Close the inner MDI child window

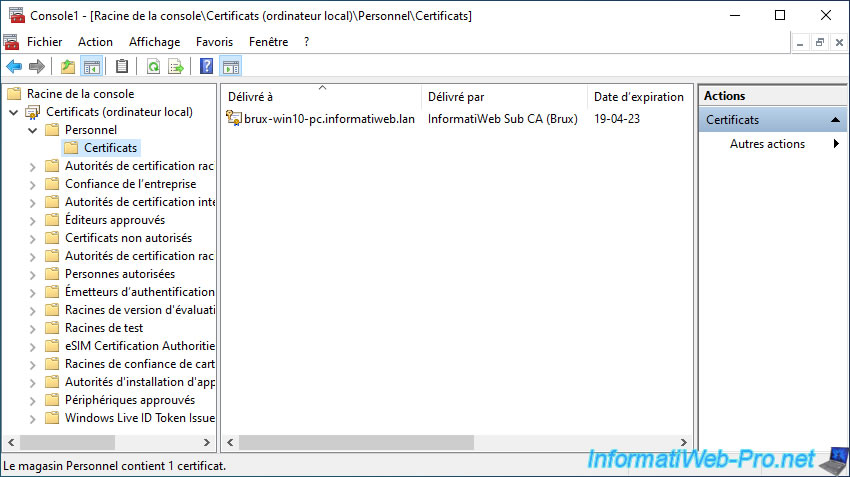point(839,42)
